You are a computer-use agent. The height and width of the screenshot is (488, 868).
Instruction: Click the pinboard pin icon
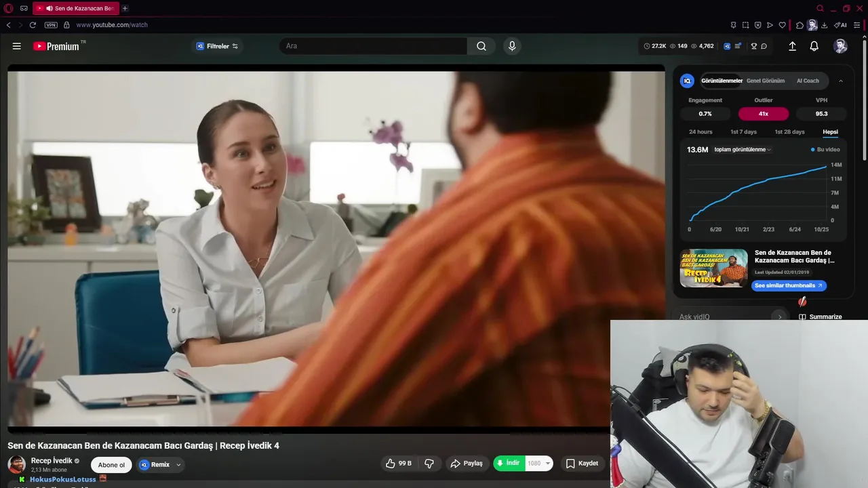pos(733,25)
